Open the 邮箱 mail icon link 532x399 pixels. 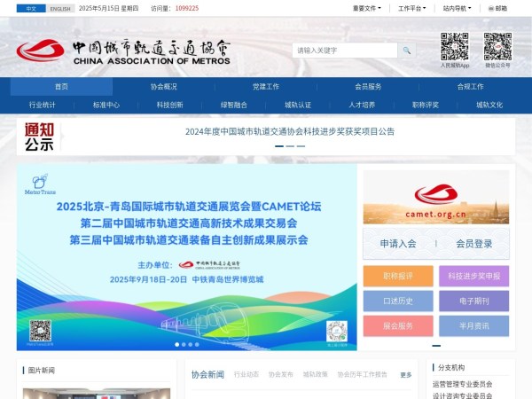click(x=497, y=8)
